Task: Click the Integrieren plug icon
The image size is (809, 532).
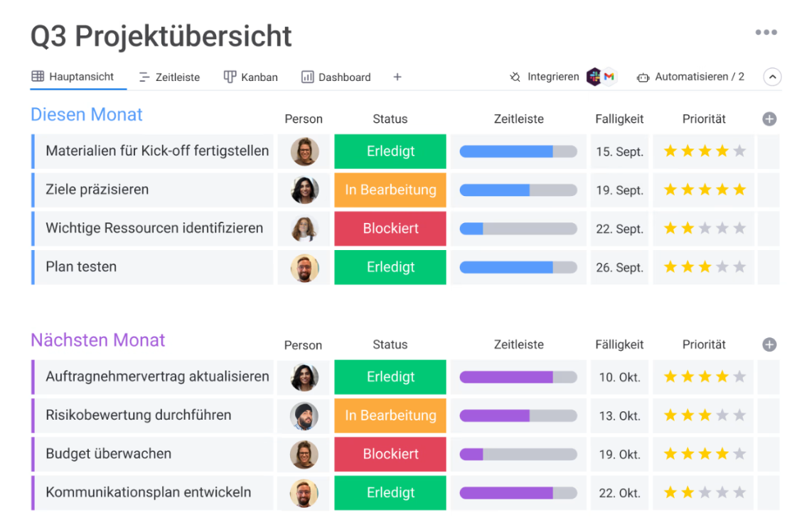Action: pyautogui.click(x=515, y=77)
